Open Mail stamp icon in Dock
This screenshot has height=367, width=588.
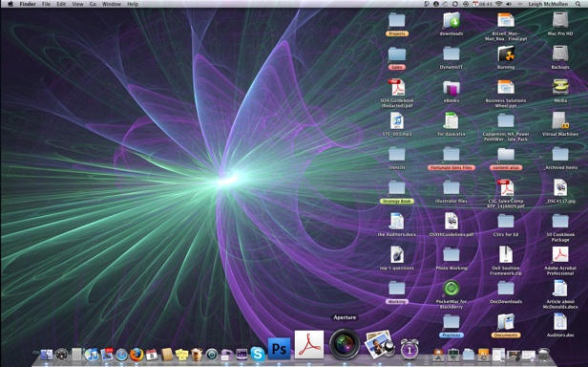pos(107,355)
